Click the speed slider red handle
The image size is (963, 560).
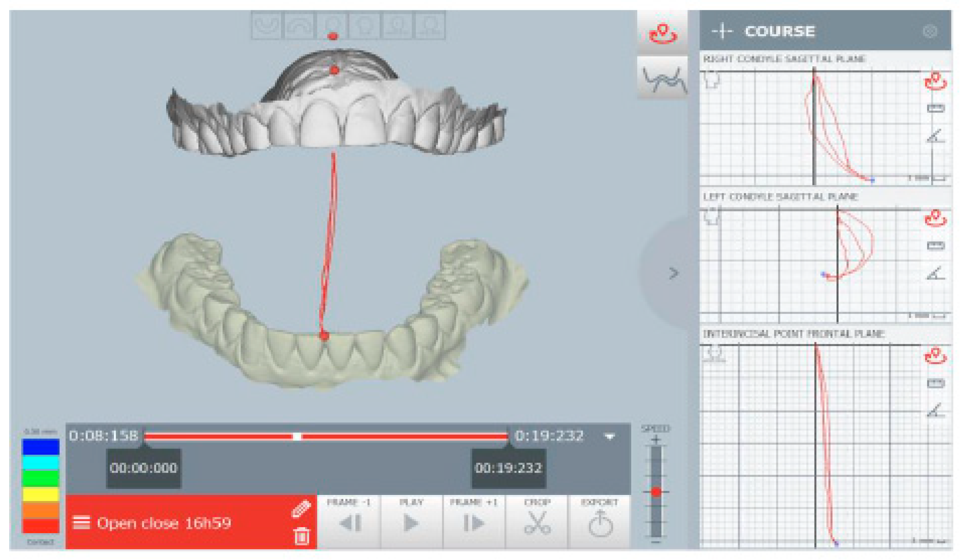pyautogui.click(x=656, y=492)
